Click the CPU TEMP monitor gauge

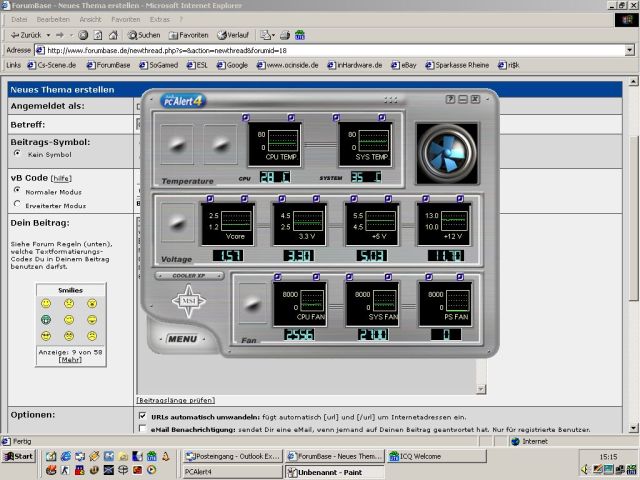274,144
